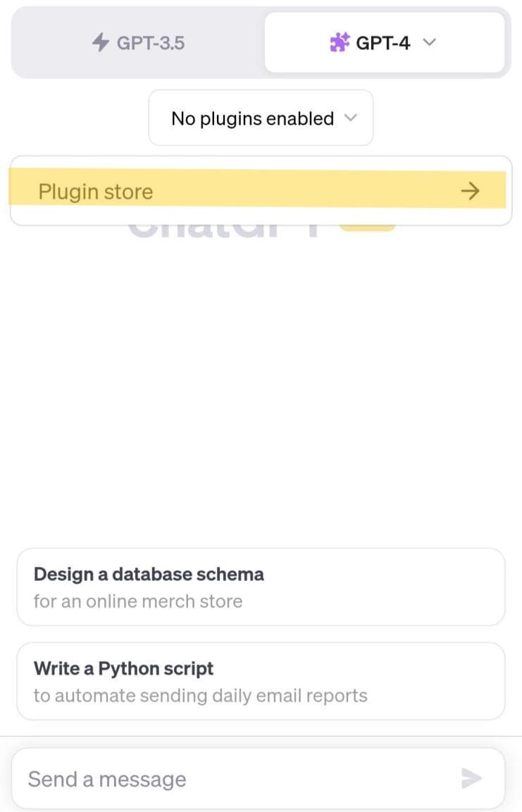Open the Plugin store menu entry
522x812 pixels.
tap(258, 190)
